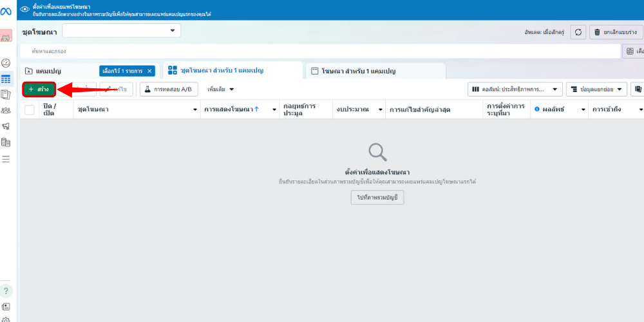Click the megaphone advertising icon in sidebar

coord(6,126)
